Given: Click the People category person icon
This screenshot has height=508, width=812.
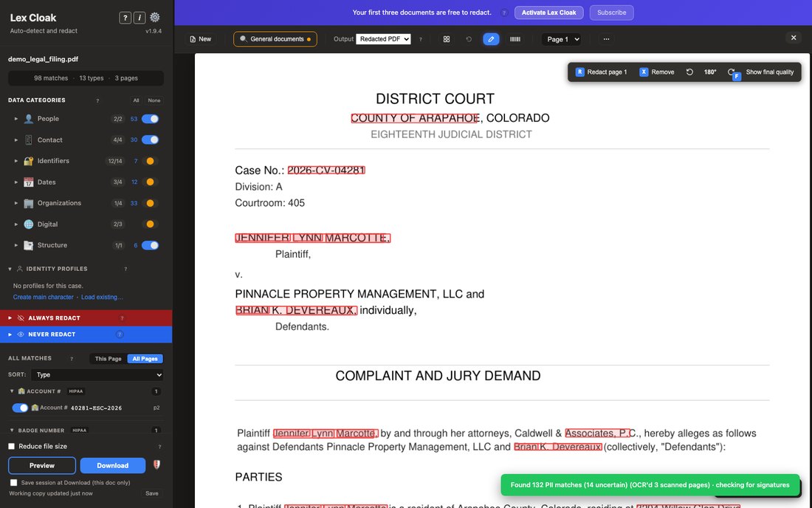Looking at the screenshot, I should 29,119.
